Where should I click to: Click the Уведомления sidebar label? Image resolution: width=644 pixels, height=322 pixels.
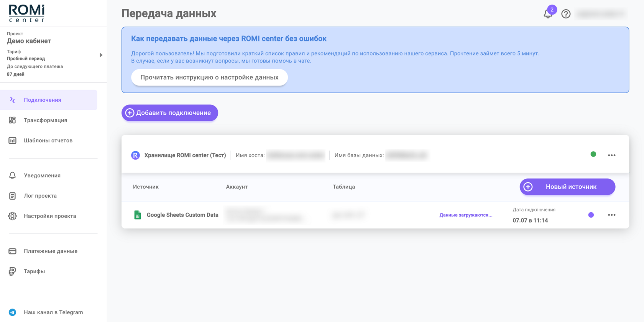(x=42, y=175)
